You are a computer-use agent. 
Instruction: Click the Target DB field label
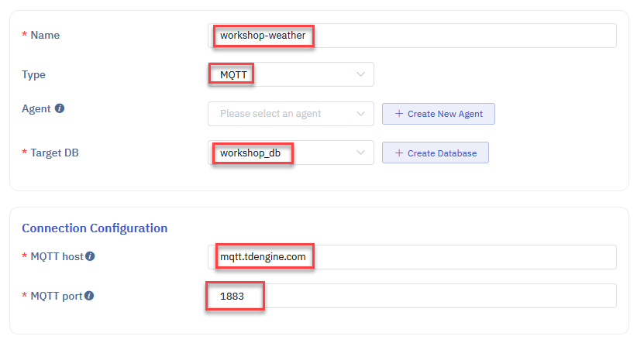click(54, 153)
